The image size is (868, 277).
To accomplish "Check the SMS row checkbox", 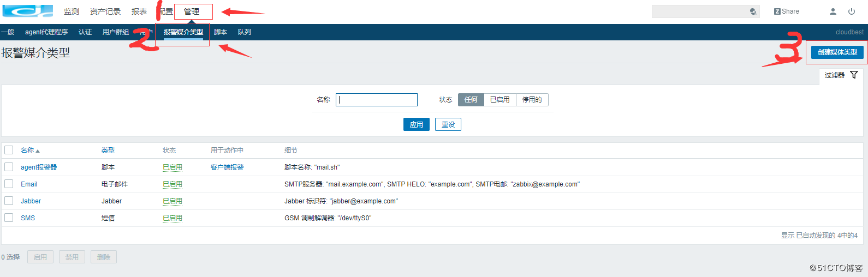I will point(9,218).
